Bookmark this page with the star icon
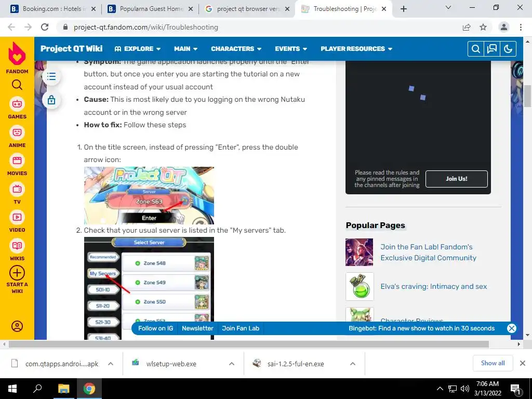The width and height of the screenshot is (532, 399). (x=483, y=27)
